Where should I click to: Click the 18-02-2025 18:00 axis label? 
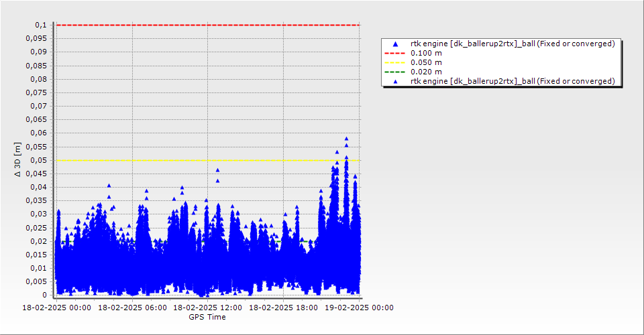[x=283, y=308]
